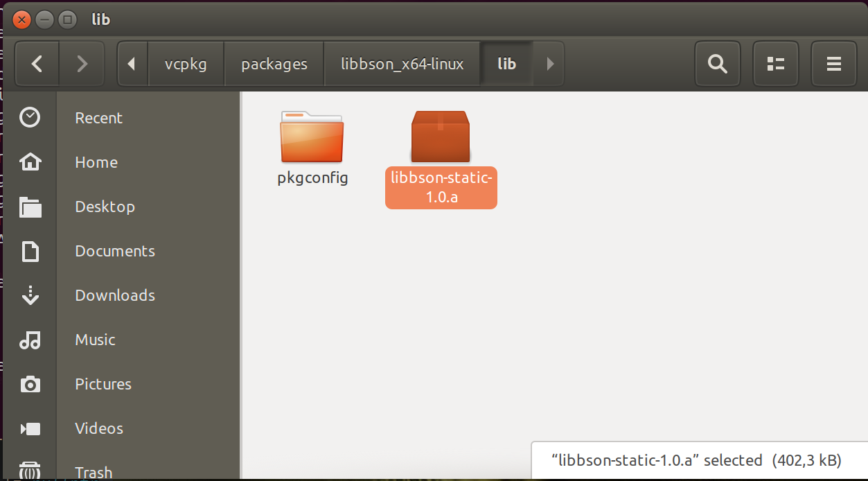The width and height of the screenshot is (868, 481).
Task: Click the right arrow after lib breadcrumb
Action: click(549, 64)
